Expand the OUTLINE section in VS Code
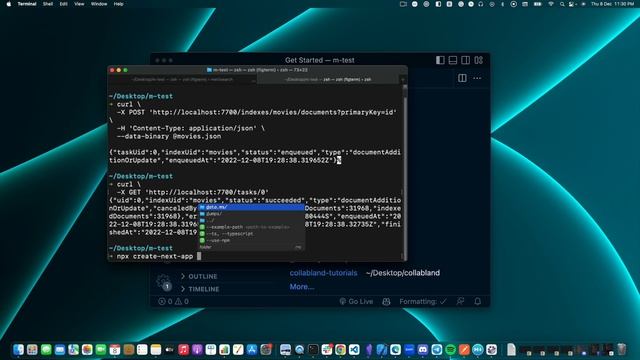 coord(199,276)
